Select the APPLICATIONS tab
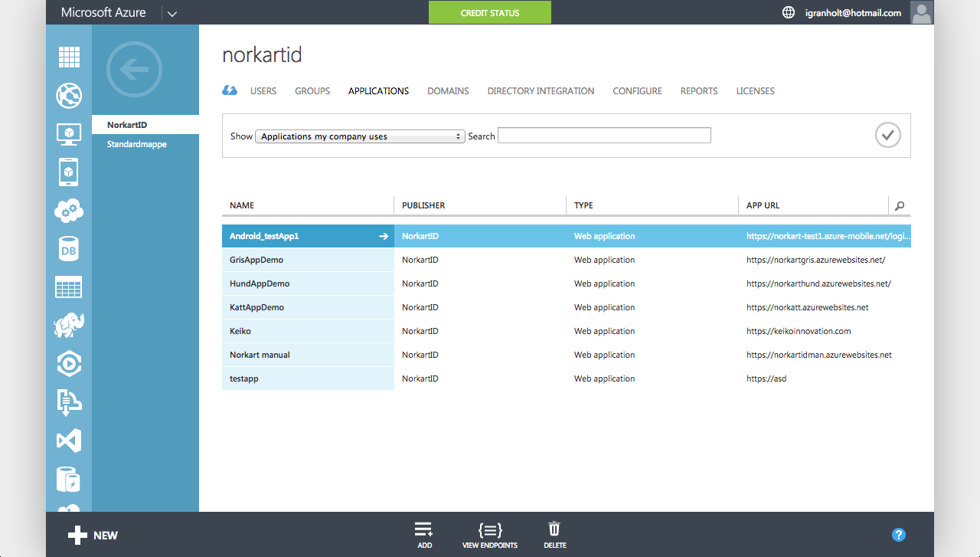The width and height of the screenshot is (980, 557). [378, 90]
